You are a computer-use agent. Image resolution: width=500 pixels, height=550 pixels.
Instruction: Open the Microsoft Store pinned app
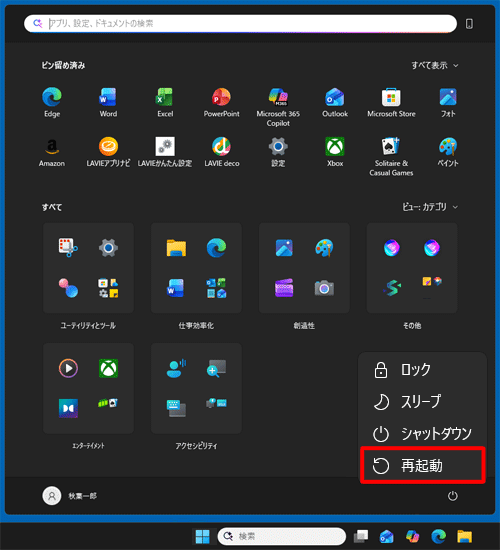pos(391,102)
